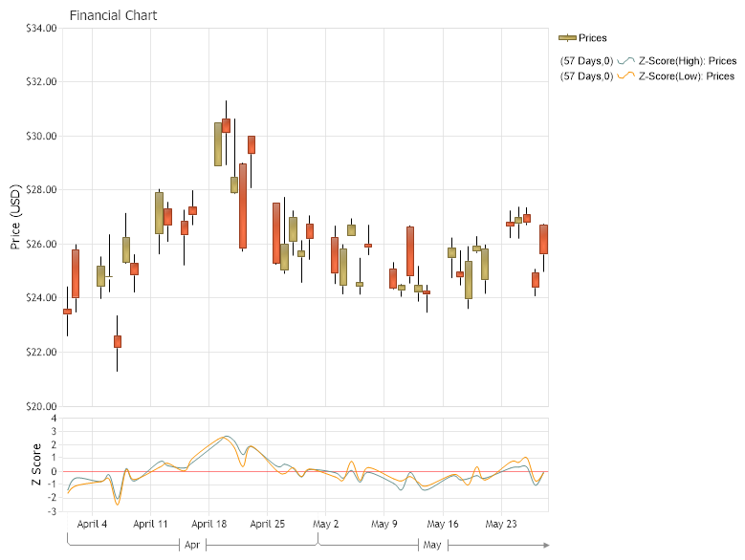Viewport: 745px width, 560px height.
Task: Click the tall tan candlestick near $30
Action: (218, 144)
